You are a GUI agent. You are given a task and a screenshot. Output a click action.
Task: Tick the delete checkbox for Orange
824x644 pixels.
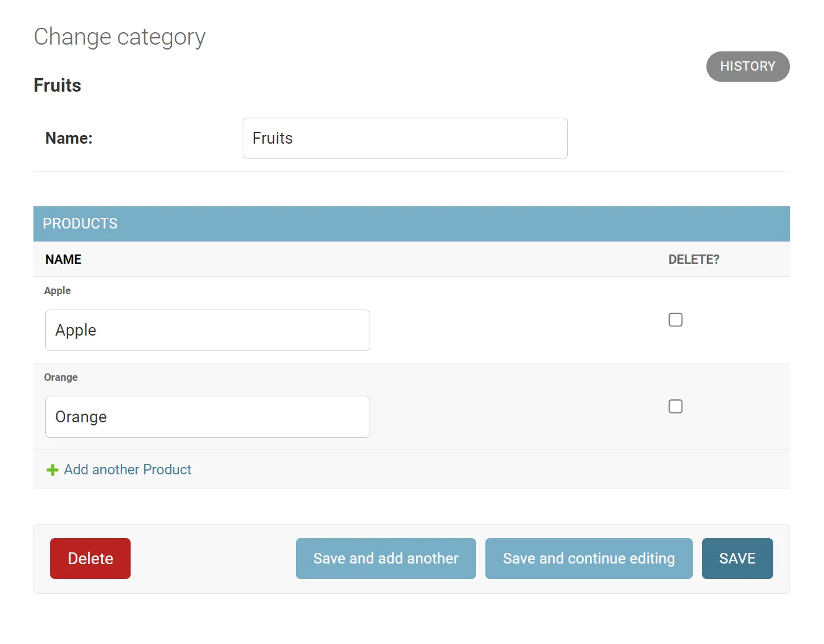coord(675,406)
